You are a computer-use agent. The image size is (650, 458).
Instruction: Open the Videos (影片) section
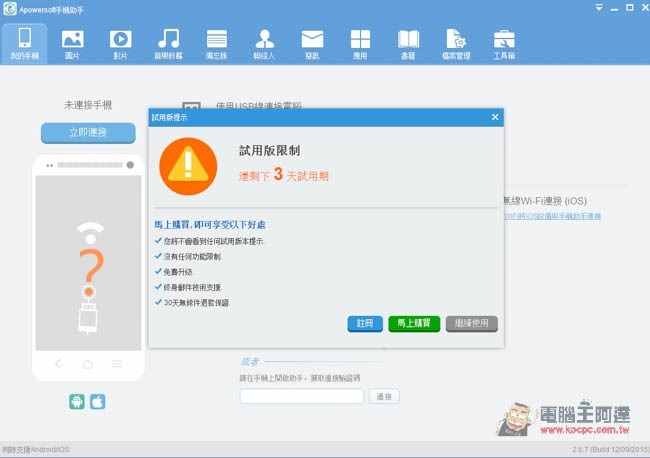pyautogui.click(x=120, y=44)
